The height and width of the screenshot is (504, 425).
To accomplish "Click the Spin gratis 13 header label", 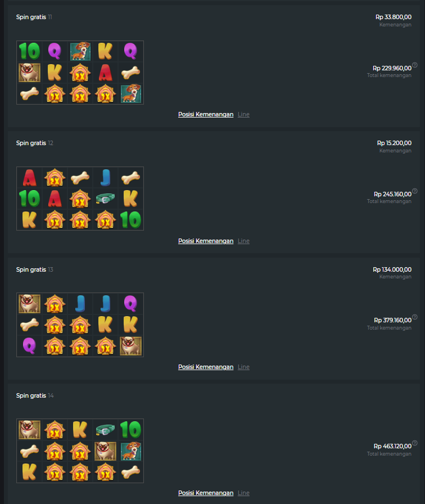I will (35, 269).
